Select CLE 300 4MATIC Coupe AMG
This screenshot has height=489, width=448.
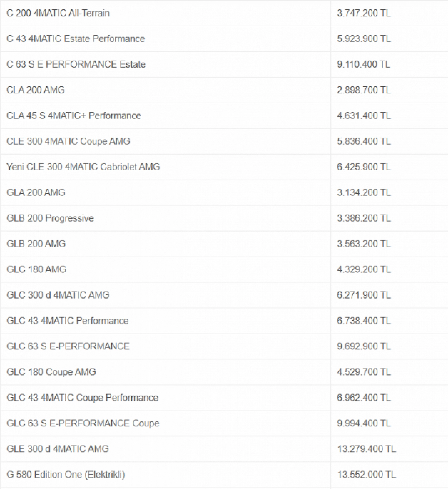(x=68, y=141)
